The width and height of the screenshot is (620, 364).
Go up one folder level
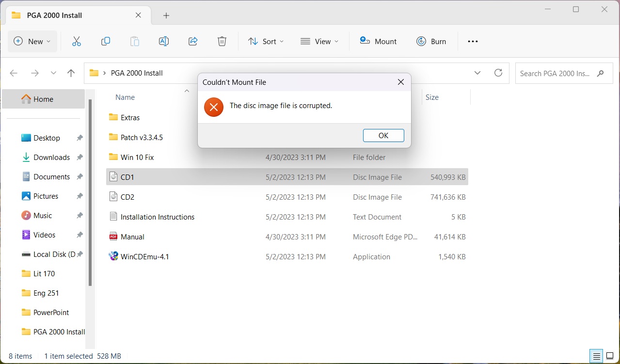[x=71, y=73]
